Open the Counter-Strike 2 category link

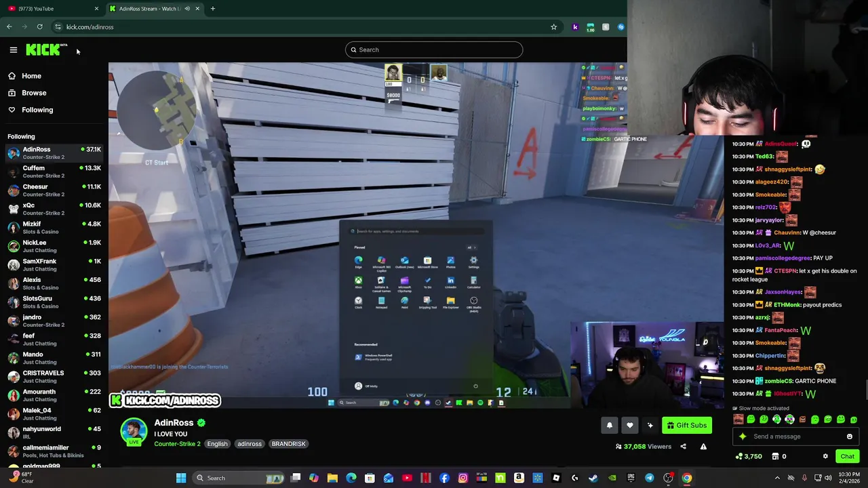[x=177, y=444]
